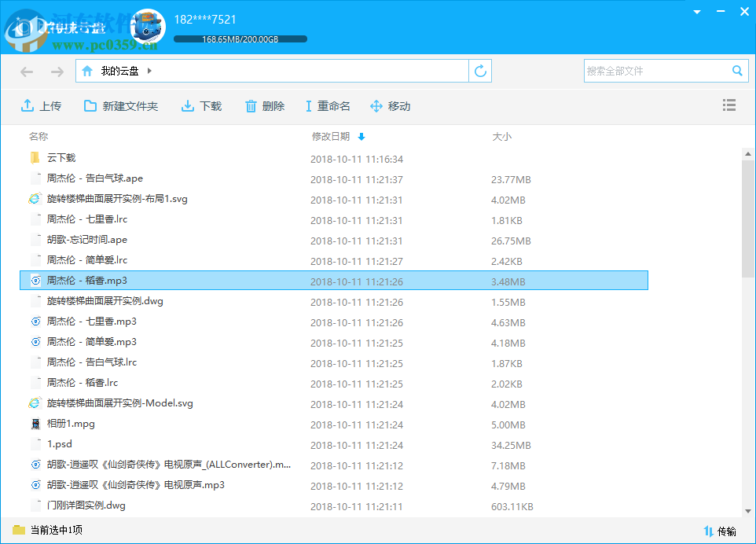Screen dimensions: 756x544
Task: Click the vertical scrollbar thumb
Action: [748, 219]
